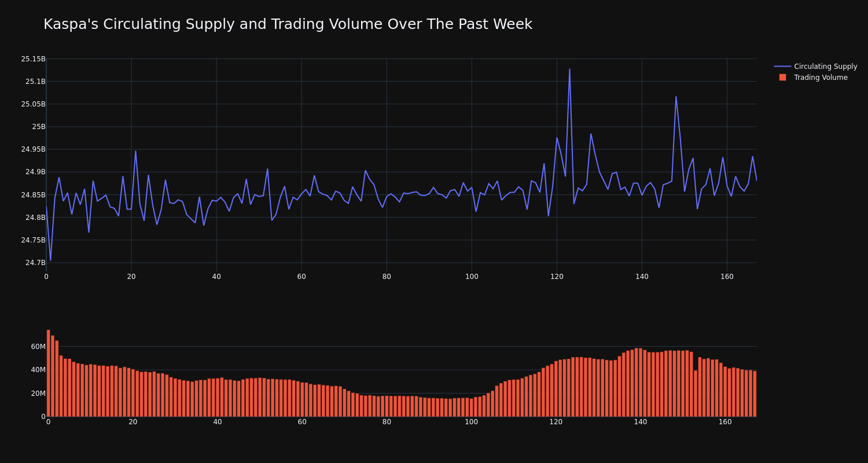Click the blue Circulating Supply legend line
868x463 pixels.
[782, 67]
